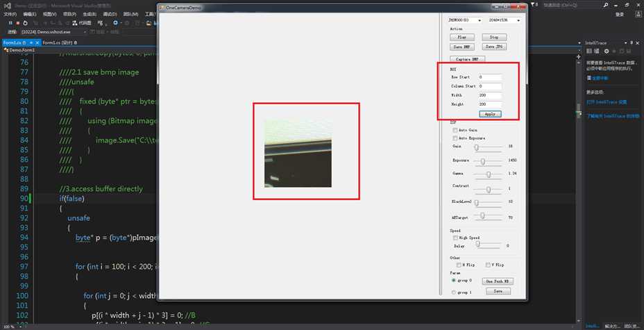Click the Gamma slider handle
This screenshot has height=330, width=644.
[489, 174]
